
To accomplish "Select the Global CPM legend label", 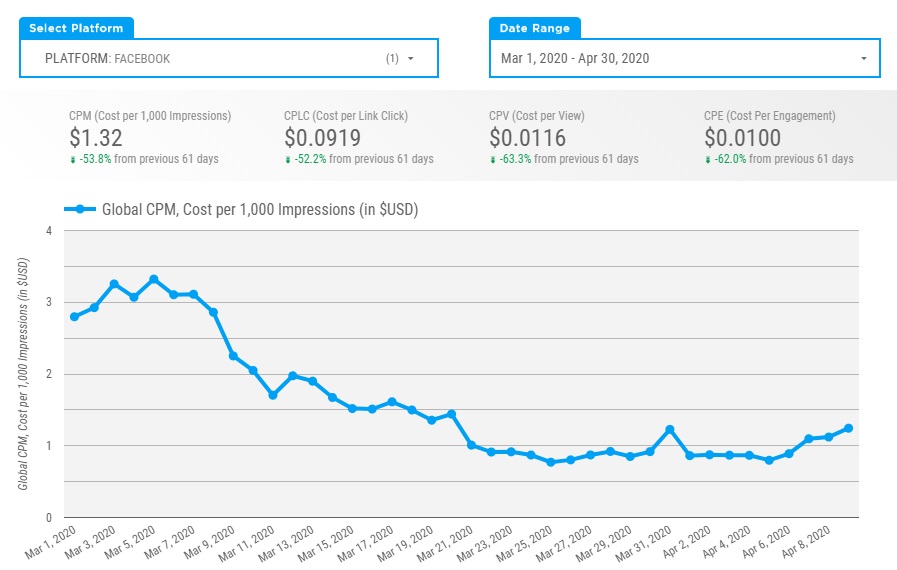I will (259, 209).
